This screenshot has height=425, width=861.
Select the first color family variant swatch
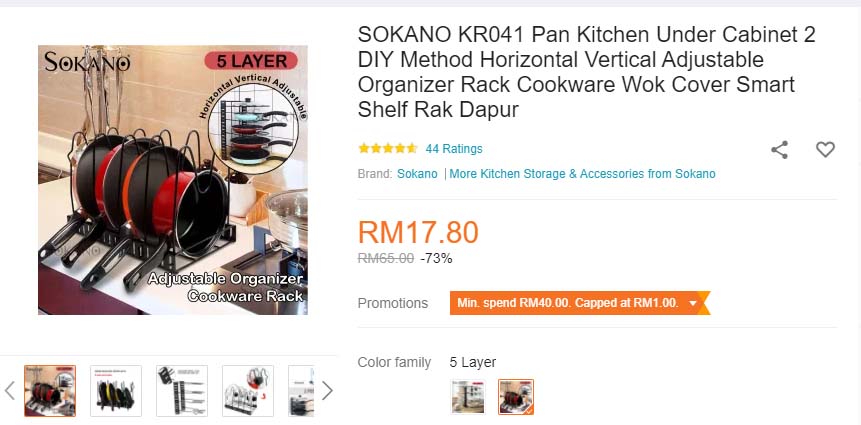point(468,396)
